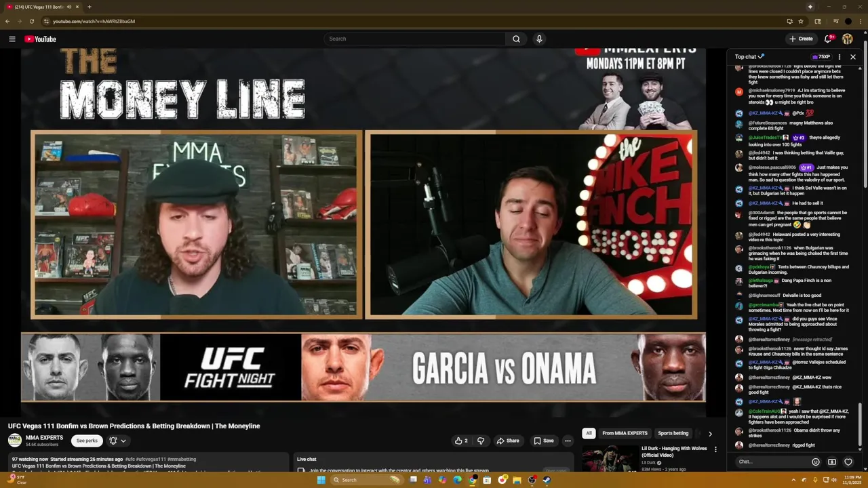Click the #ufc hashtag link

click(130, 459)
